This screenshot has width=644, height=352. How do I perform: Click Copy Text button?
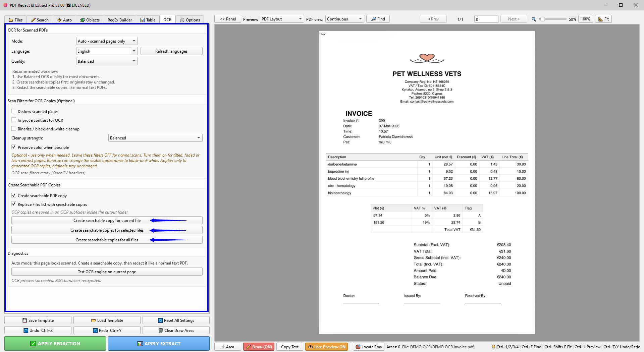tap(290, 347)
